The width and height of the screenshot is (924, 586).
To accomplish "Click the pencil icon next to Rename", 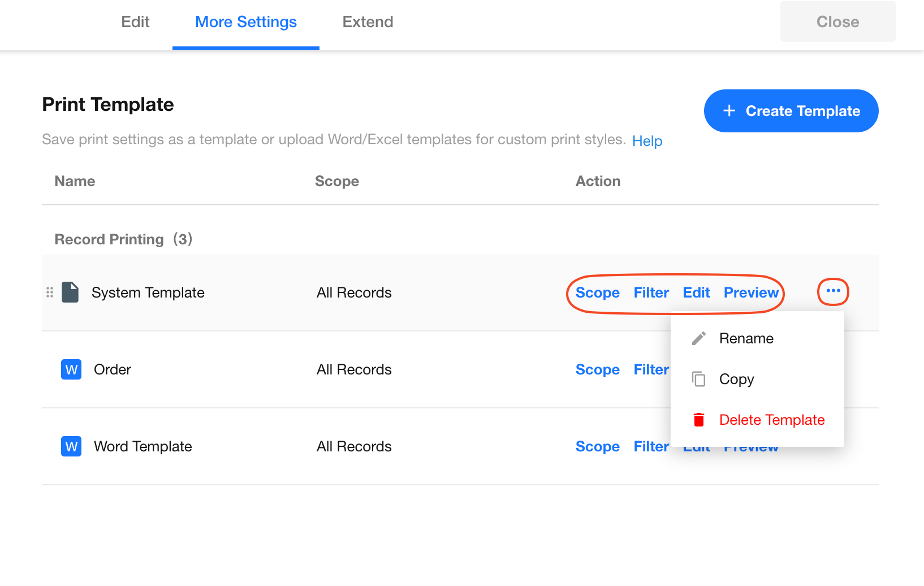I will 699,338.
